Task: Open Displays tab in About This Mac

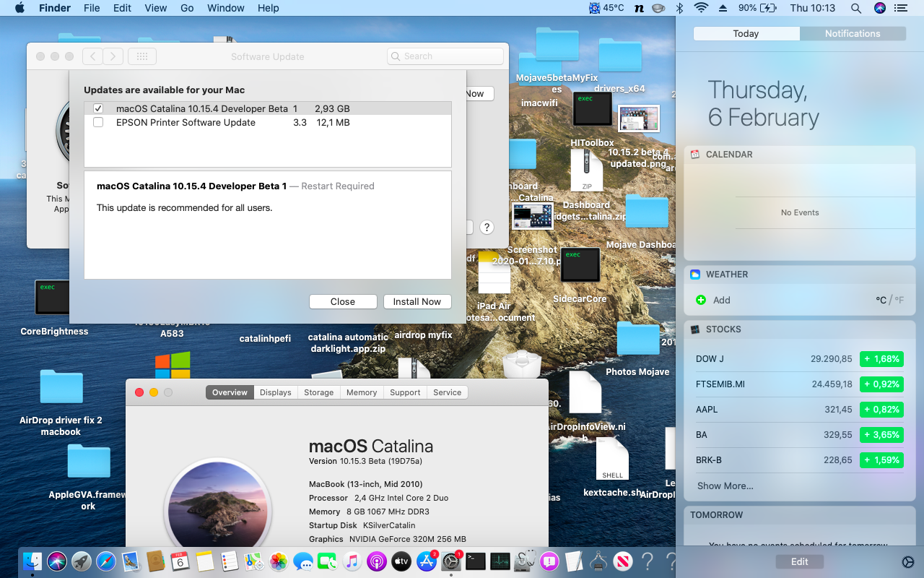Action: 276,392
